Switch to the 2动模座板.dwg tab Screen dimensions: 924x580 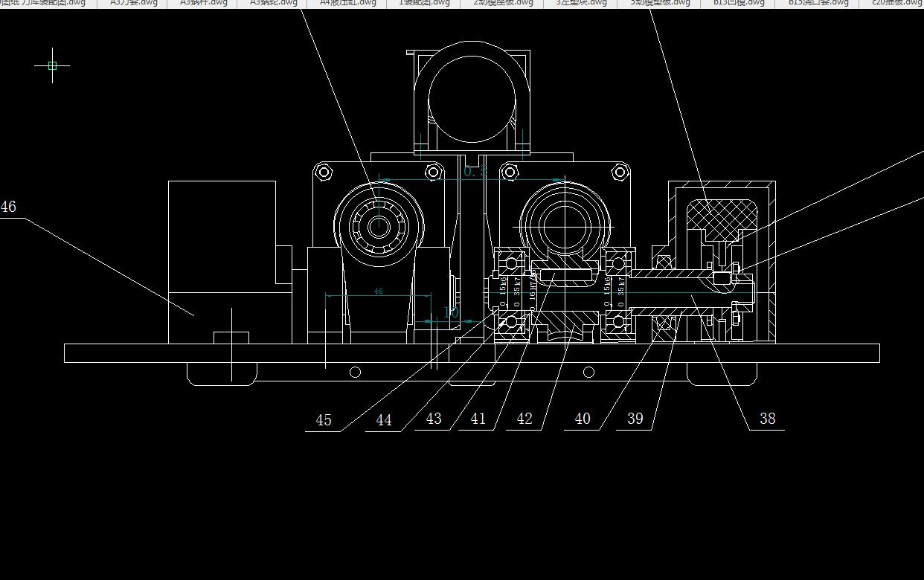click(503, 3)
